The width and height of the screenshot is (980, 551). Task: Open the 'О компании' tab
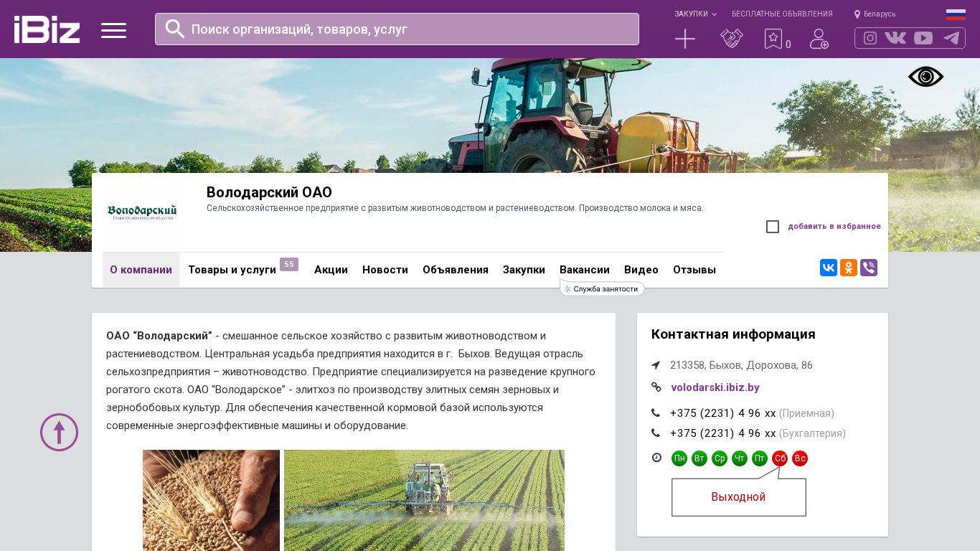(141, 270)
